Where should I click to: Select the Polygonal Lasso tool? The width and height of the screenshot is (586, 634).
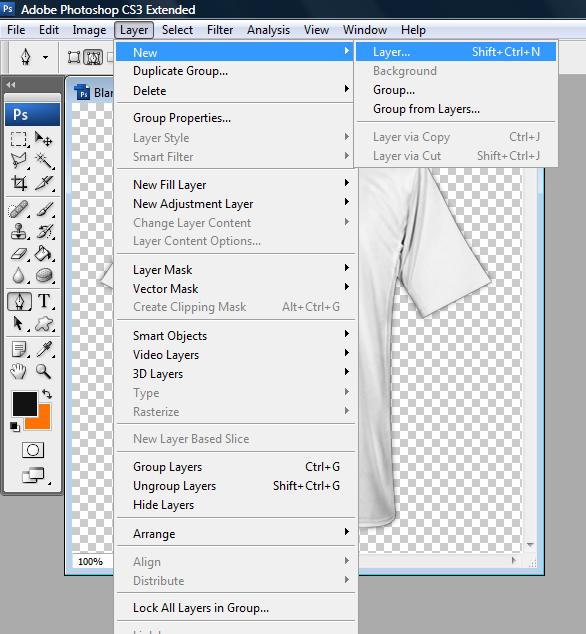(x=19, y=161)
